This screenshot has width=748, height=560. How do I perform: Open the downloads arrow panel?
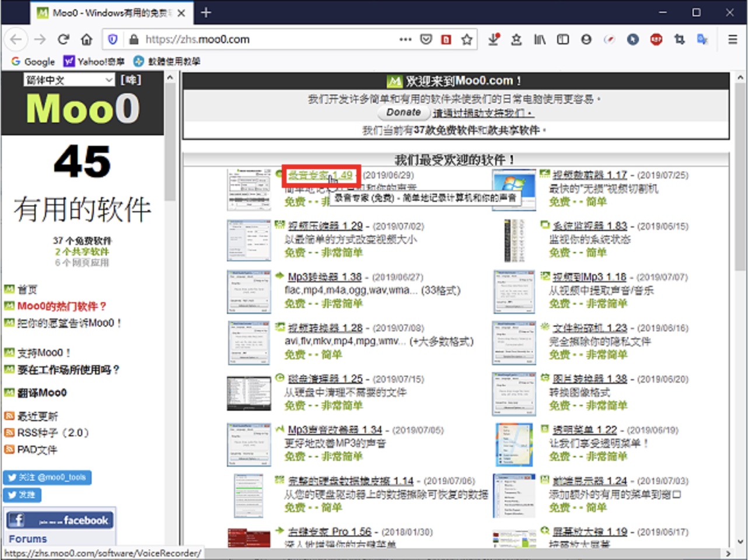pos(494,39)
